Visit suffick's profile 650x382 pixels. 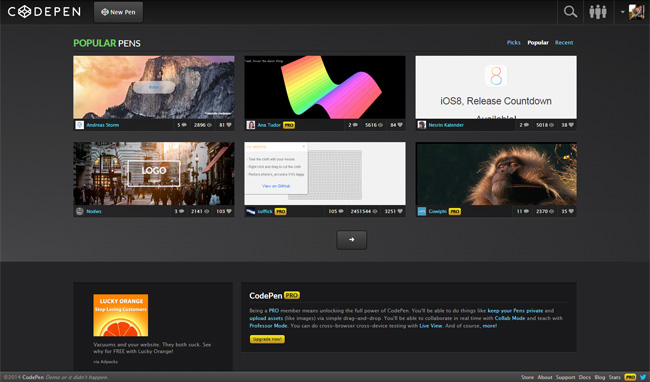(x=265, y=211)
